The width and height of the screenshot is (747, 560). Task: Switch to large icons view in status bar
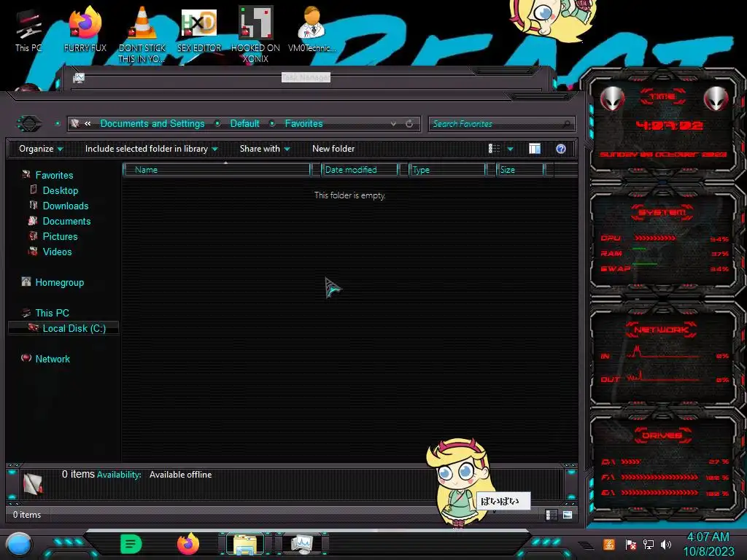[x=568, y=515]
